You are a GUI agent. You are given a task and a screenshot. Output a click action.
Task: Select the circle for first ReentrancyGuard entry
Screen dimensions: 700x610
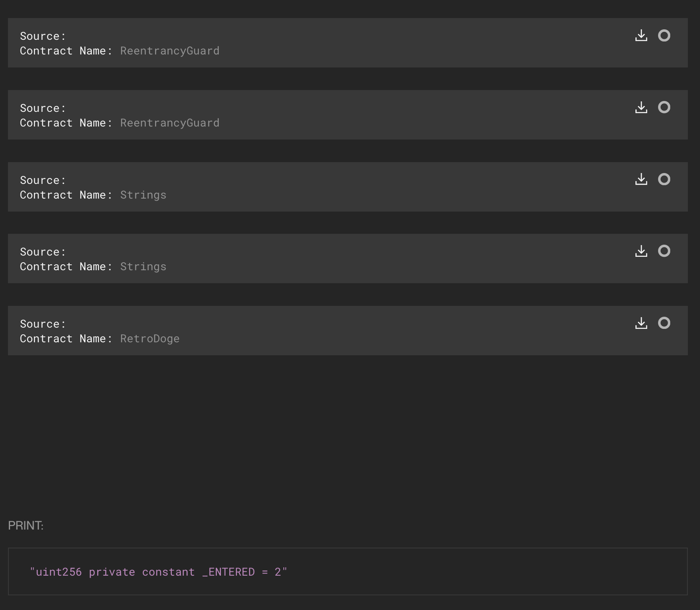pyautogui.click(x=664, y=36)
